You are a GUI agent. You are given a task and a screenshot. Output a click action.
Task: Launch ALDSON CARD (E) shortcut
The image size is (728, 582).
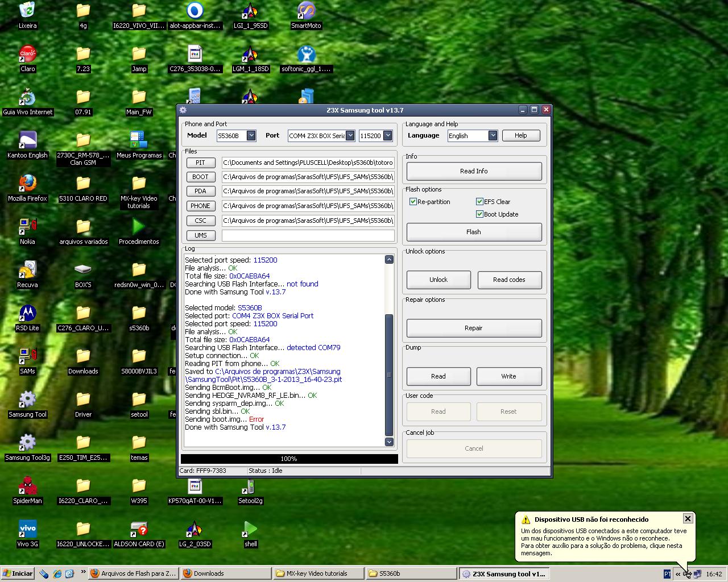[139, 534]
